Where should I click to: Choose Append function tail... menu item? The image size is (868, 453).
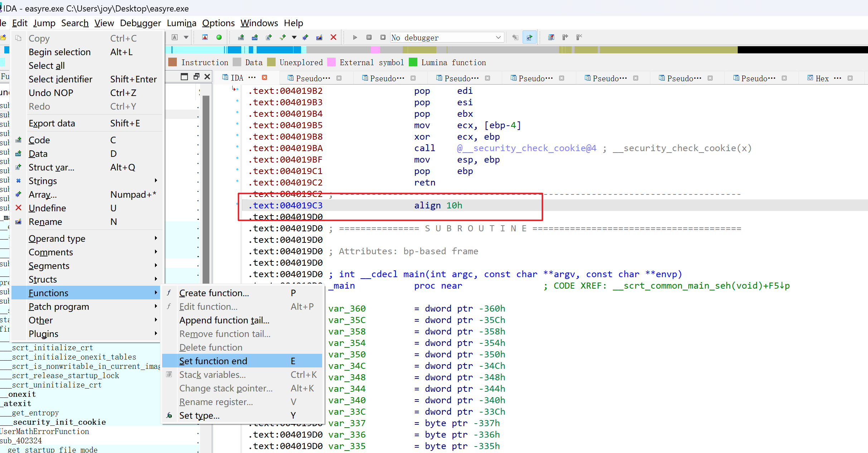[242, 320]
